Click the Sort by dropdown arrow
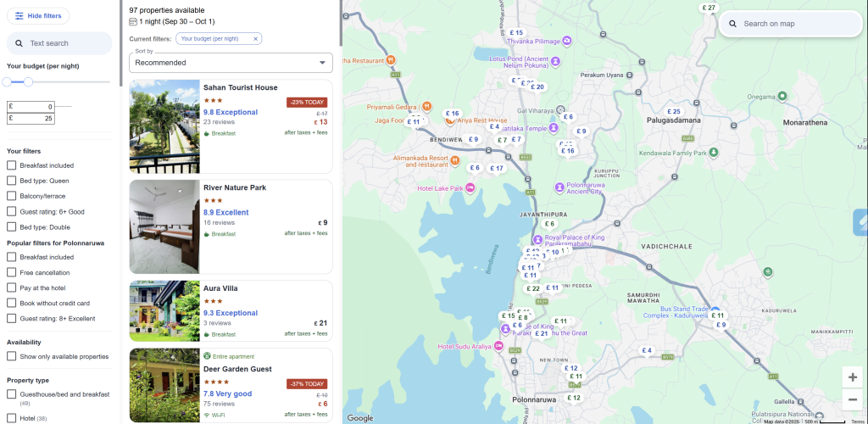 coord(322,63)
